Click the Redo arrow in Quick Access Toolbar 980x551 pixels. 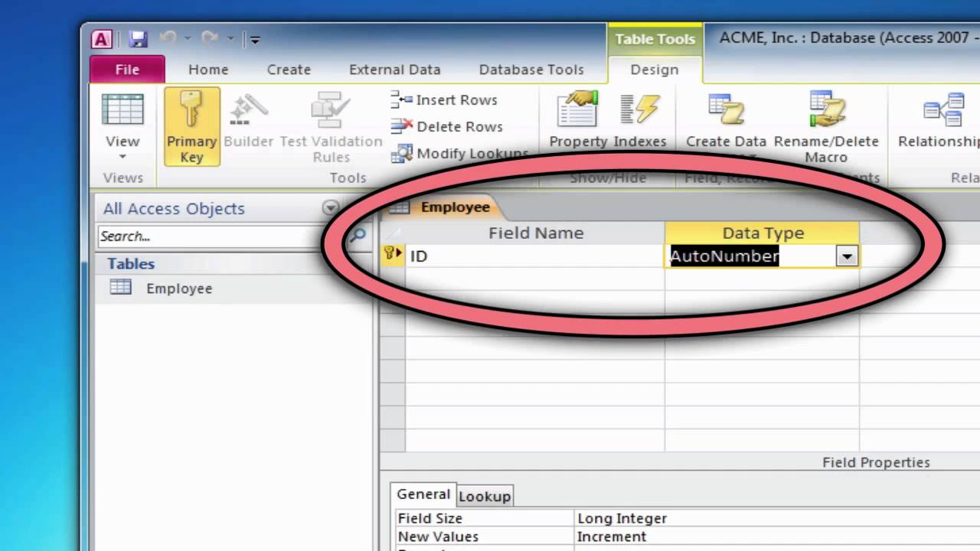pyautogui.click(x=210, y=38)
